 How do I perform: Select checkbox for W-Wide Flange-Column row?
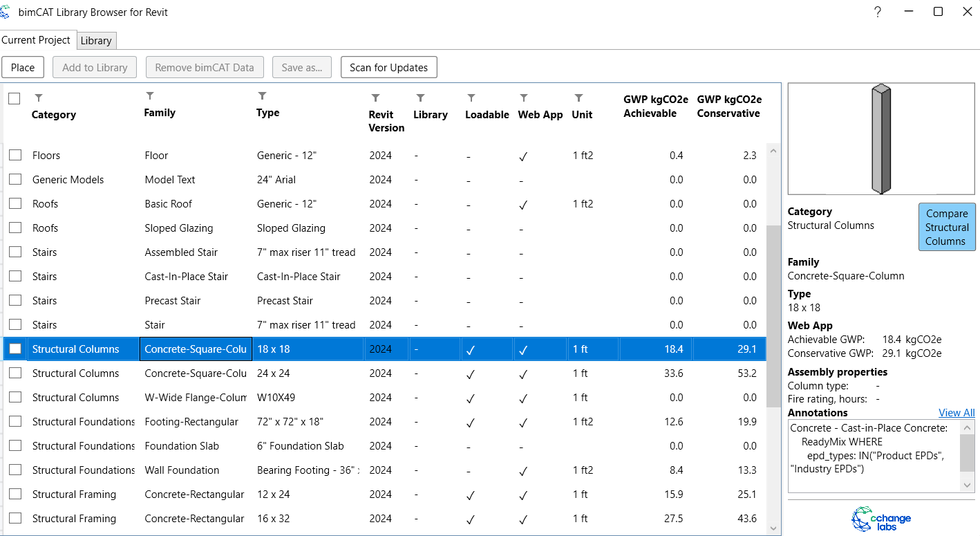click(15, 398)
